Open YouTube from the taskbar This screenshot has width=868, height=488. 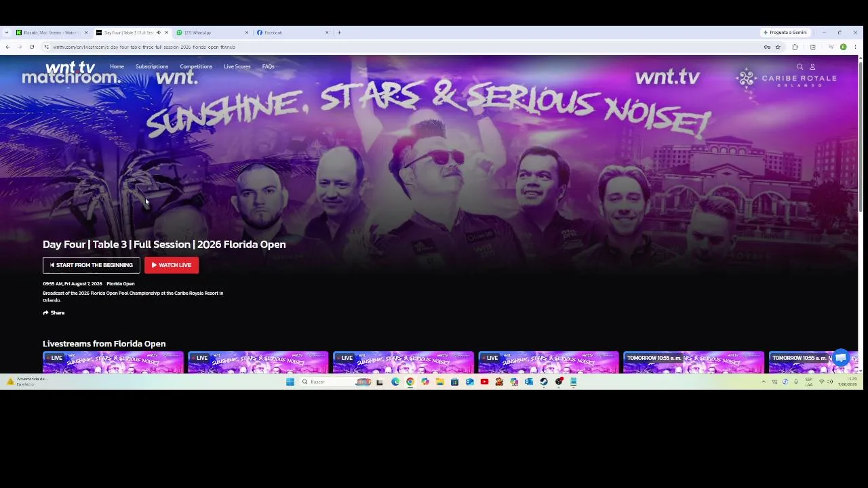coord(484,382)
